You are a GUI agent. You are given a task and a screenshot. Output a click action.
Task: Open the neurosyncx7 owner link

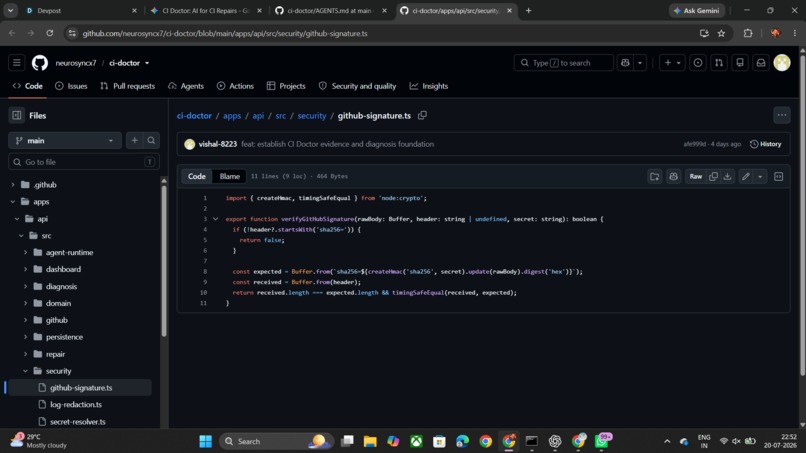[76, 63]
